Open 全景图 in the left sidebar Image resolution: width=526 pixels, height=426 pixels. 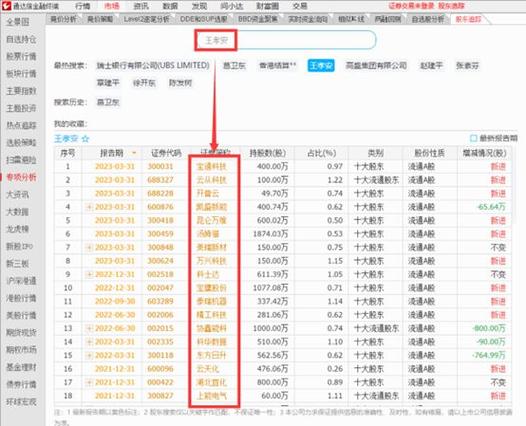18,22
